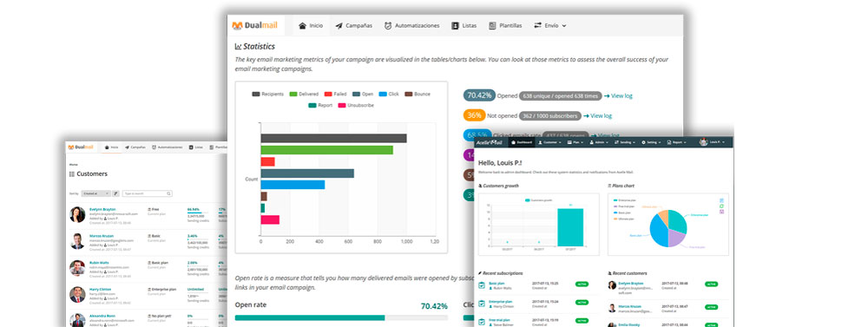Open the Listas contact icon

pyautogui.click(x=455, y=25)
